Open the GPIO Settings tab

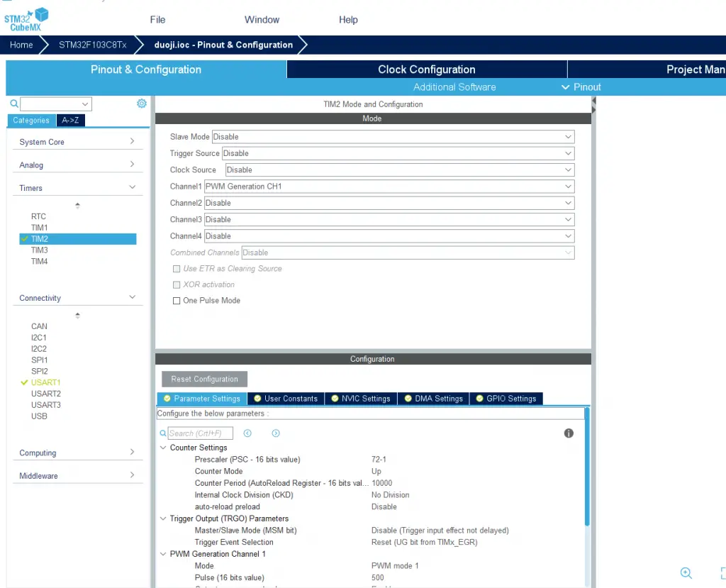point(506,399)
